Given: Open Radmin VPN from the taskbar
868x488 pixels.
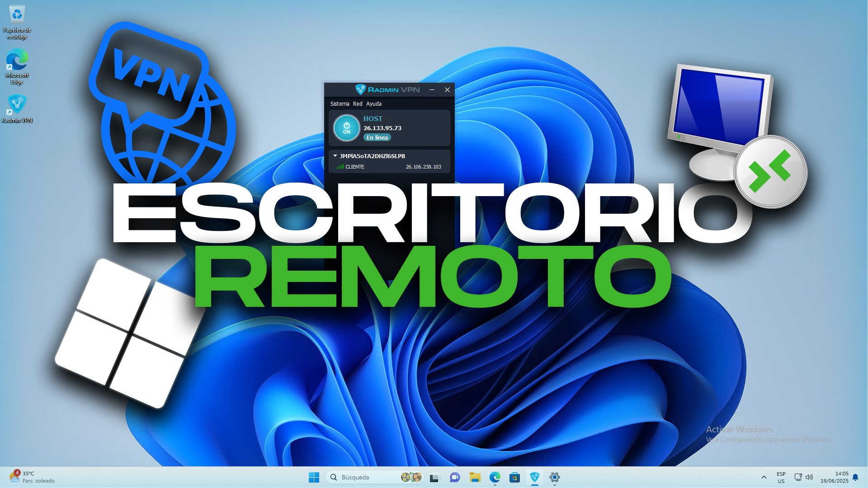Looking at the screenshot, I should pos(535,477).
